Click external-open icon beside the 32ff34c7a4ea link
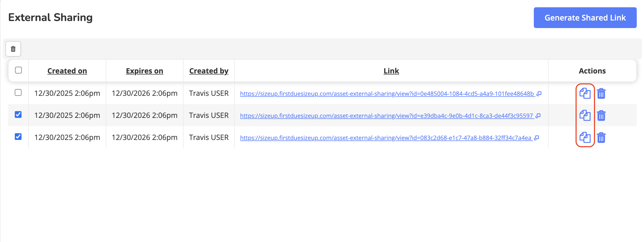Viewport: 644px width, 242px height. (537, 138)
